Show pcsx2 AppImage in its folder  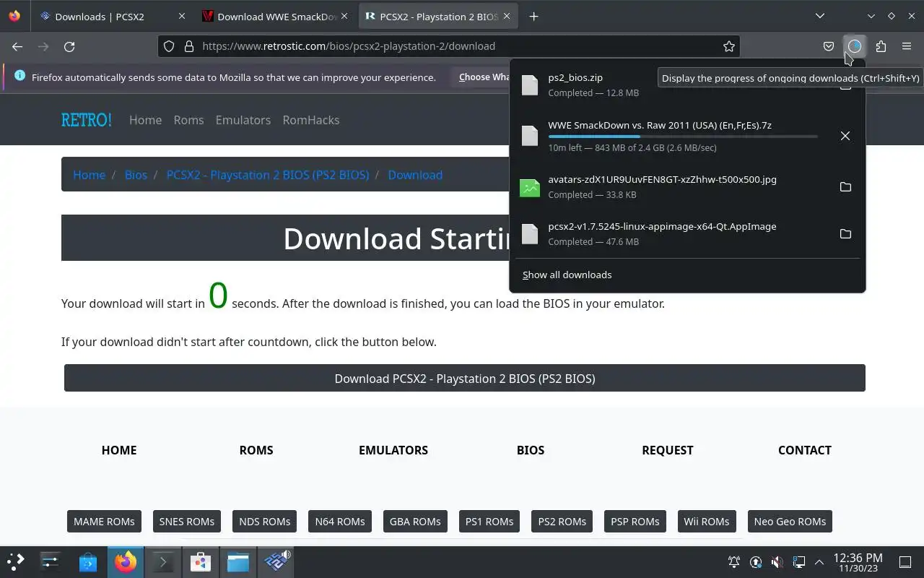845,234
